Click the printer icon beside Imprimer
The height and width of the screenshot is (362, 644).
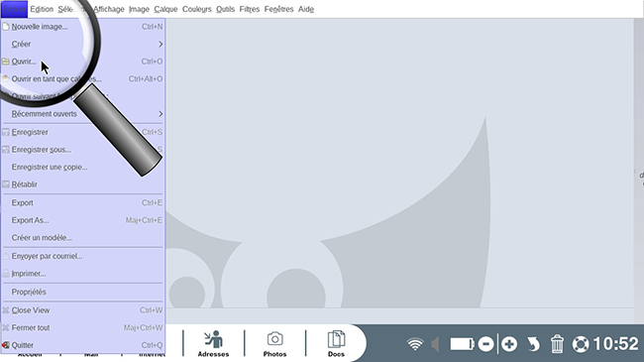pyautogui.click(x=6, y=274)
